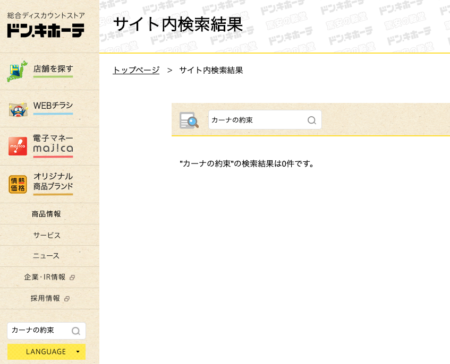
Task: Open the WEB flyer penguin mascot icon
Action: [18, 109]
